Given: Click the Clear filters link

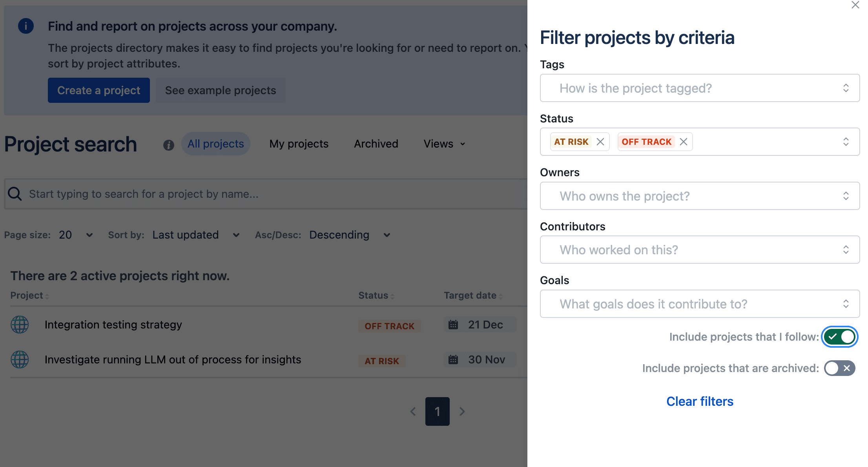Looking at the screenshot, I should (699, 401).
